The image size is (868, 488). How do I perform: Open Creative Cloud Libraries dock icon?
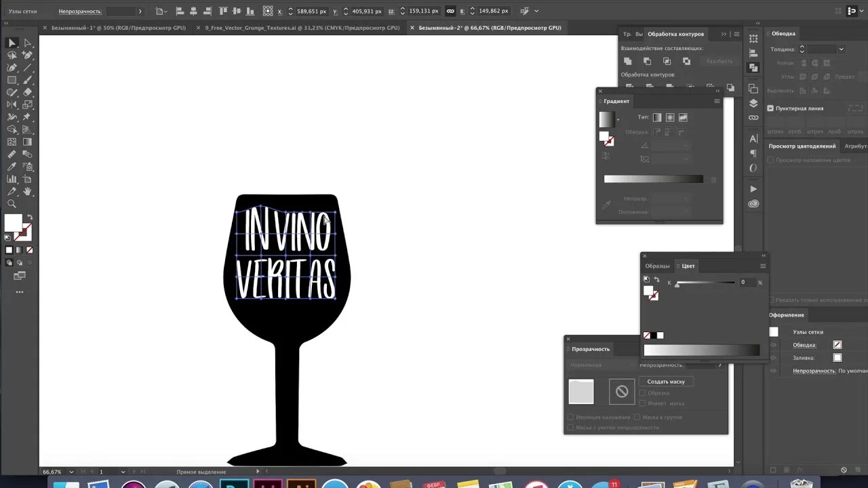[753, 203]
